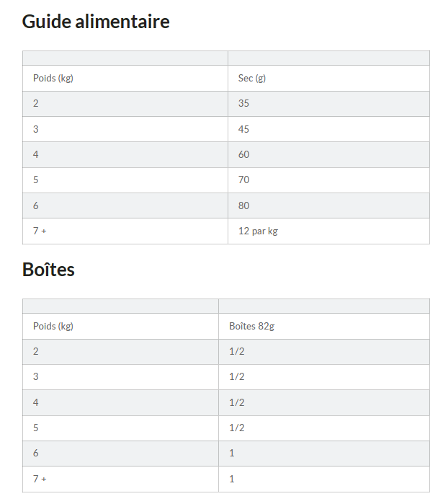
Task: Click weight 2 in Guide alimentaire table
Action: point(36,103)
